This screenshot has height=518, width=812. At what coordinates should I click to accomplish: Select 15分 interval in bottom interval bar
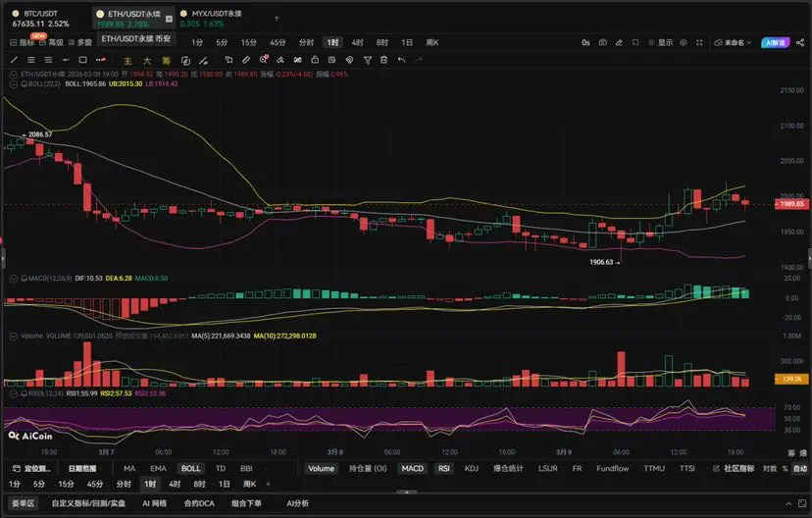66,485
